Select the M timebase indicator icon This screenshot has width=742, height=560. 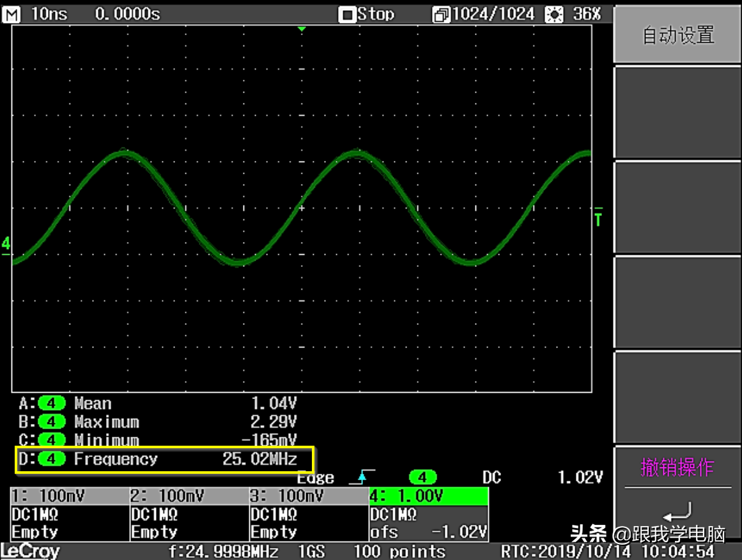click(12, 14)
